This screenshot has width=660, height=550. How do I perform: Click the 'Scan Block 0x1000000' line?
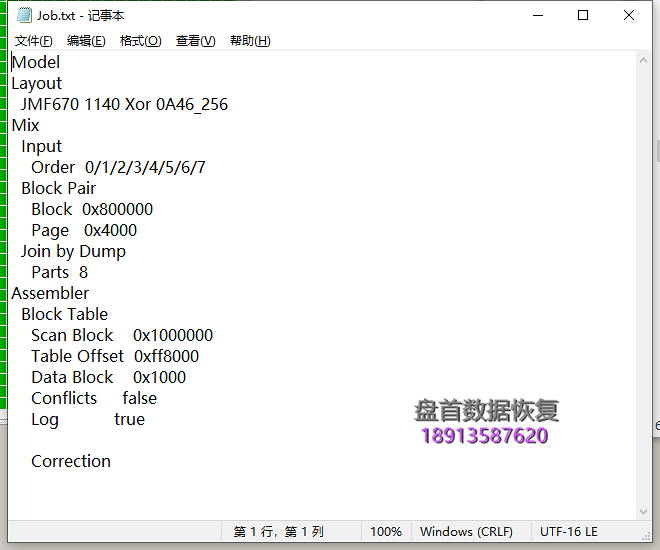point(122,335)
